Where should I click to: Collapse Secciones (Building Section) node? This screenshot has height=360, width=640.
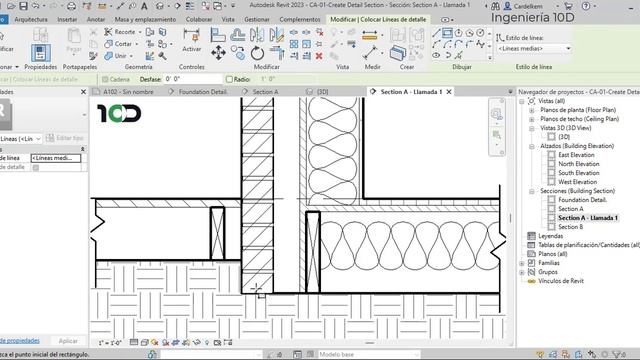pyautogui.click(x=531, y=191)
